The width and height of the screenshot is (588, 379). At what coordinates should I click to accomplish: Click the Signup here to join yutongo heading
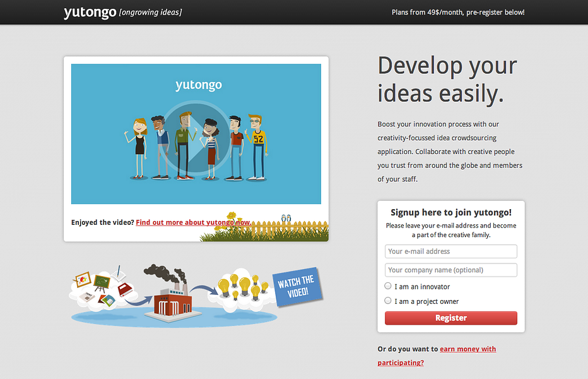(450, 212)
